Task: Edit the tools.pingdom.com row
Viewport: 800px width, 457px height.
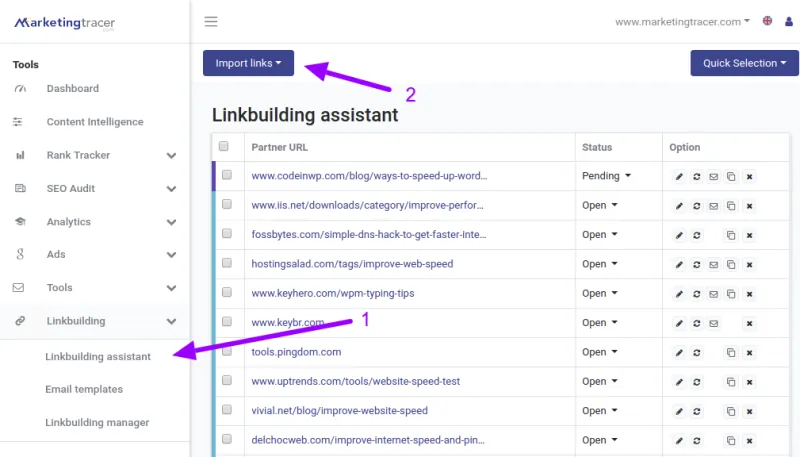Action: [x=679, y=352]
